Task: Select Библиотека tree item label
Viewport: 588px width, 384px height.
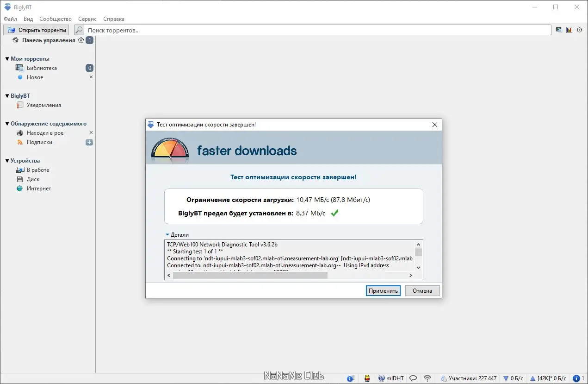Action: (x=42, y=68)
